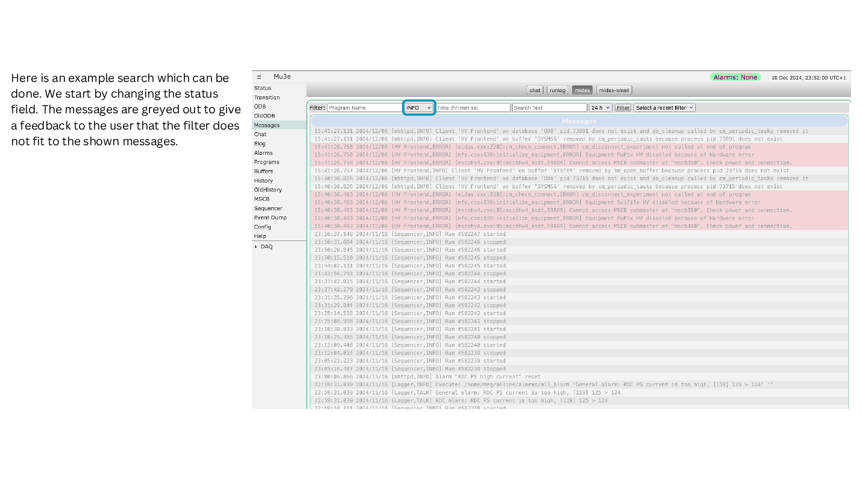Open the INFO message type dropdown
Viewport: 868px width, 488px height.
coord(419,108)
